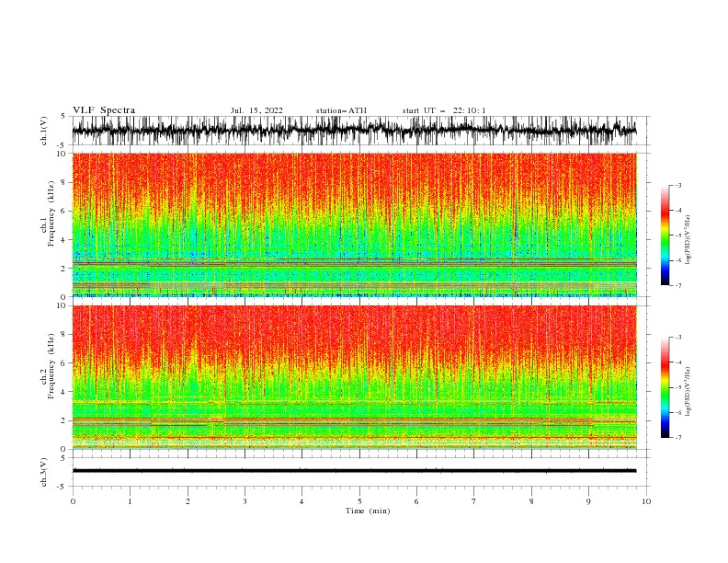Click the ch.1 spectrogram panel
Viewport: 728px width, 563px height.
(x=354, y=224)
